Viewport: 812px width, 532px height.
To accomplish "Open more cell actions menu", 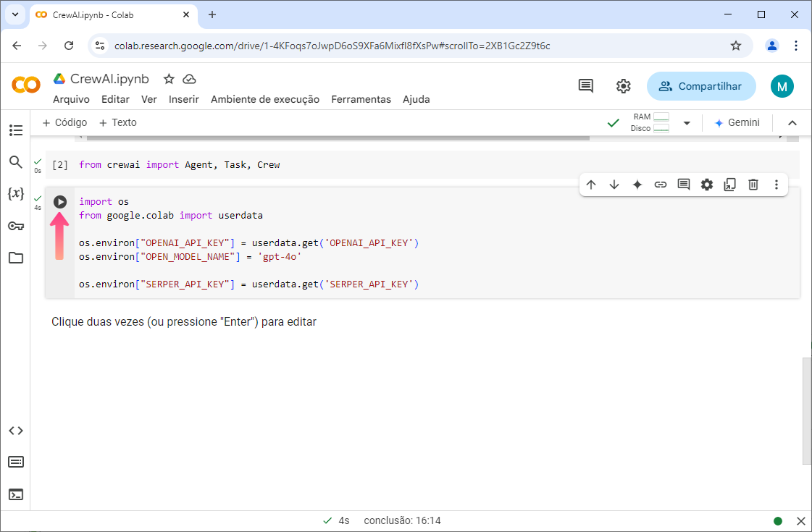I will (x=777, y=185).
